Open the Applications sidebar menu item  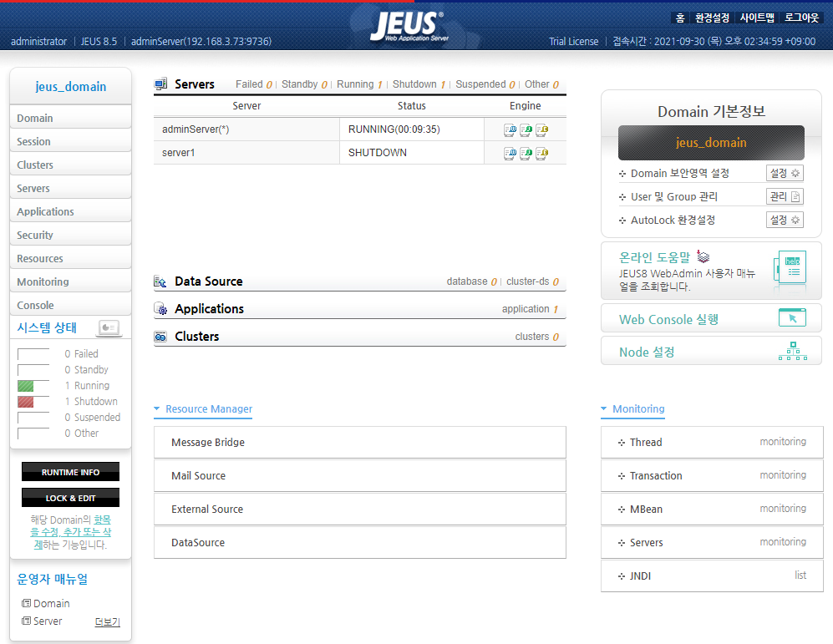tap(71, 211)
